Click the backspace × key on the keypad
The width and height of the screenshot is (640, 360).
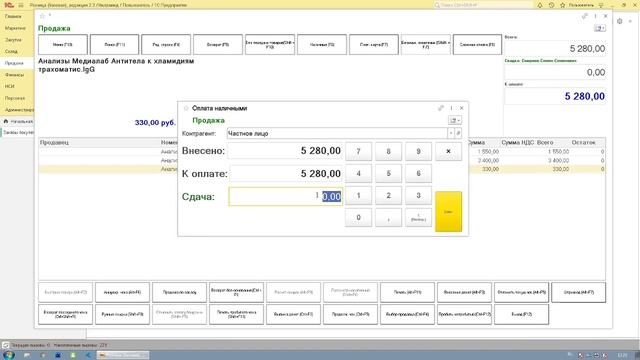pyautogui.click(x=448, y=151)
